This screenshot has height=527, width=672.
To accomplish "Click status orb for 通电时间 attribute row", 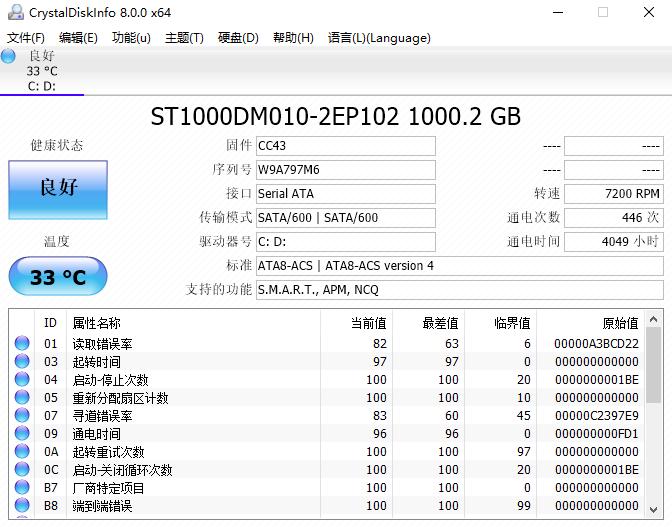I will click(x=22, y=434).
